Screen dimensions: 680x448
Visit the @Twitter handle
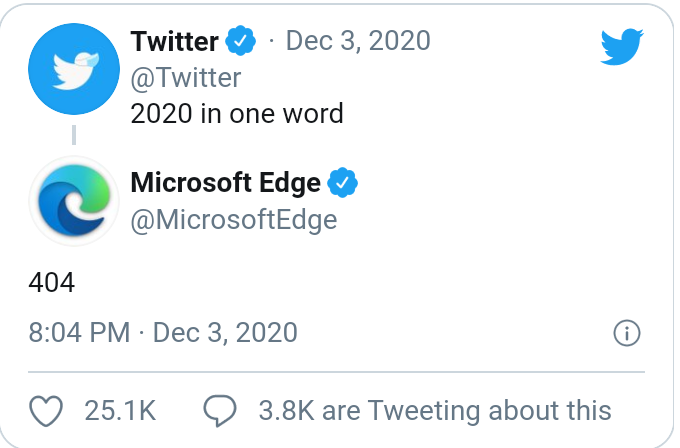186,76
